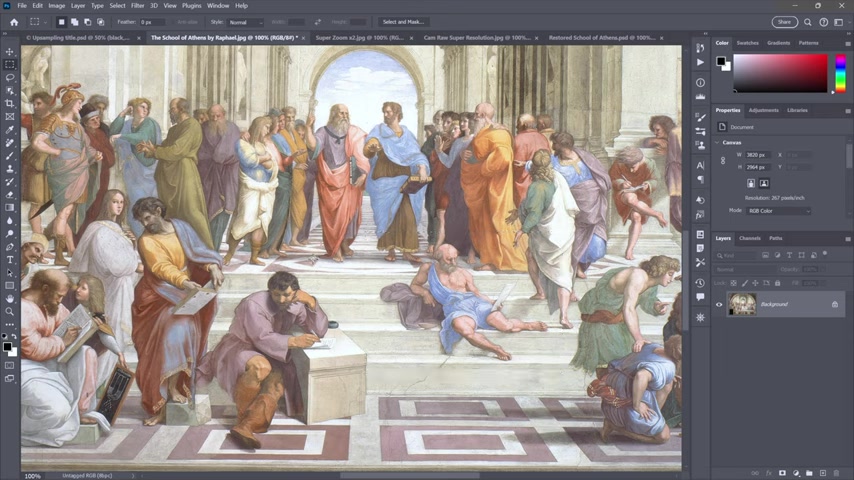
Task: Toggle Lock all padlock icon
Action: pos(777,283)
